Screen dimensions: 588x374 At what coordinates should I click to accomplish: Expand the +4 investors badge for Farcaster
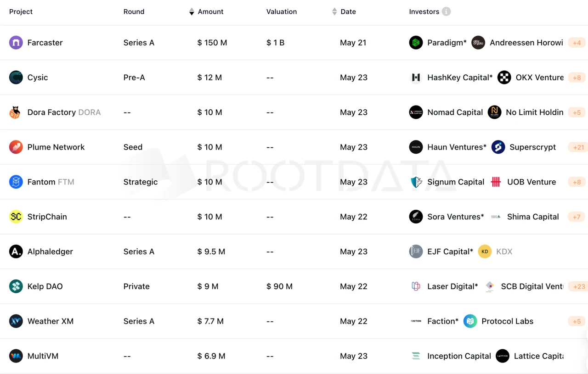click(577, 43)
